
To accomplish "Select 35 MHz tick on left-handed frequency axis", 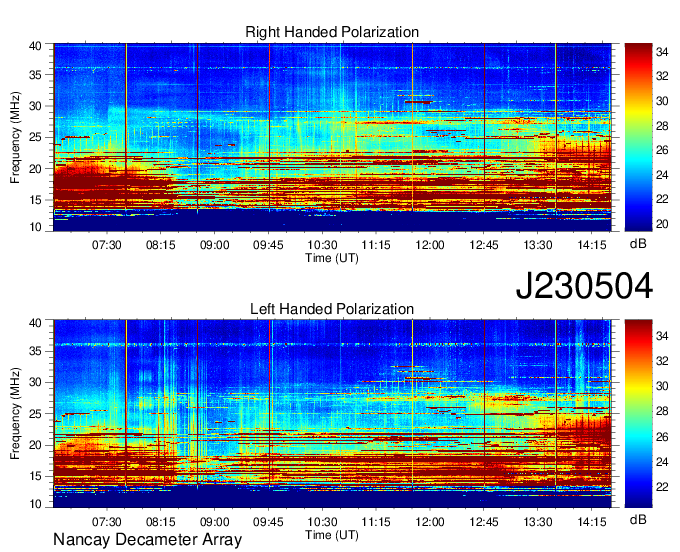I will (x=36, y=351).
